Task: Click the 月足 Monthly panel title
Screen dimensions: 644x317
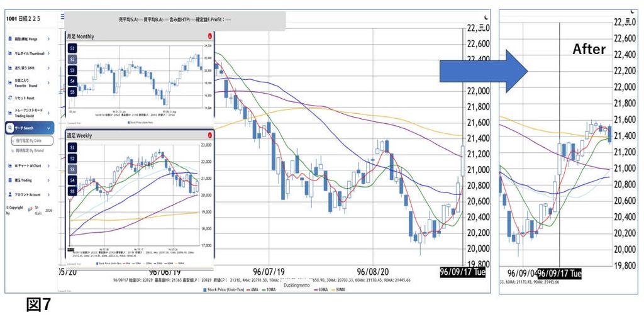Action: (x=80, y=36)
